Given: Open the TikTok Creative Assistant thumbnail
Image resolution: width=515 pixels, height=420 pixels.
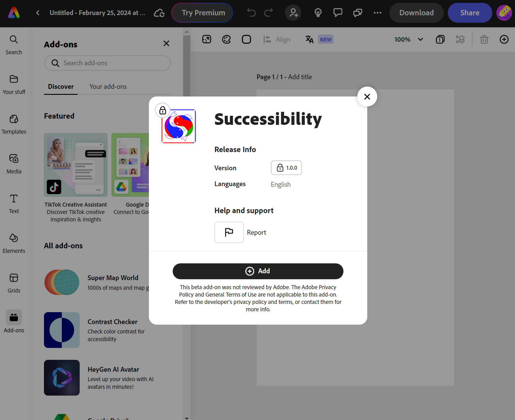Looking at the screenshot, I should click(x=76, y=165).
